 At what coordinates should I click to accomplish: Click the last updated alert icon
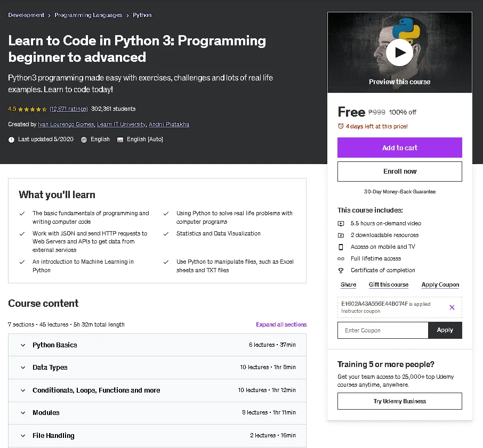point(11,140)
